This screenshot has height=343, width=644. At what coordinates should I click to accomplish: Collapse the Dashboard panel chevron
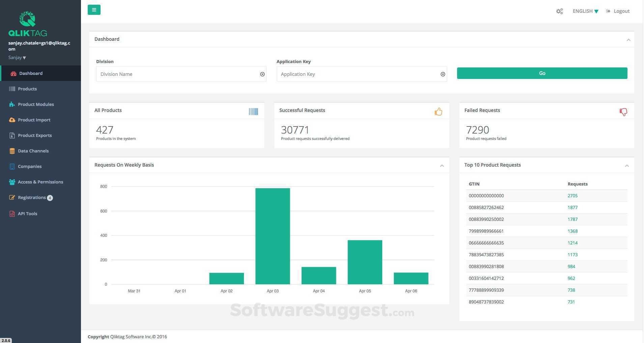[628, 39]
